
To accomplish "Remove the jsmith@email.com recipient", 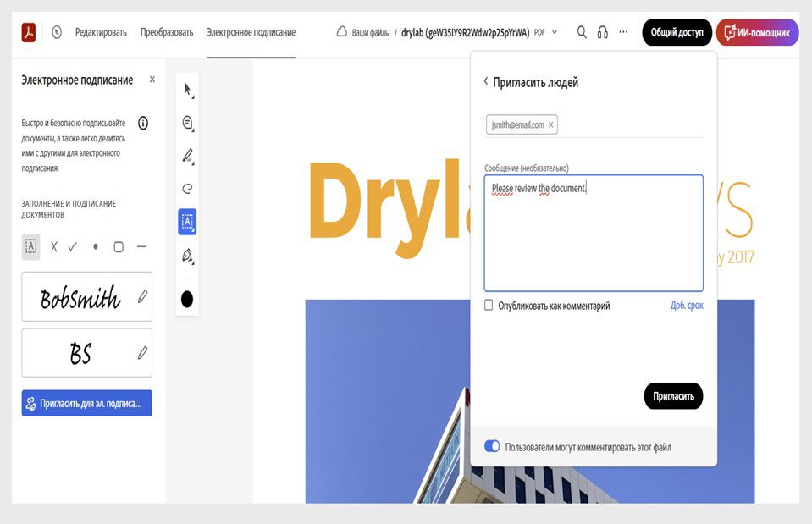I will click(550, 124).
